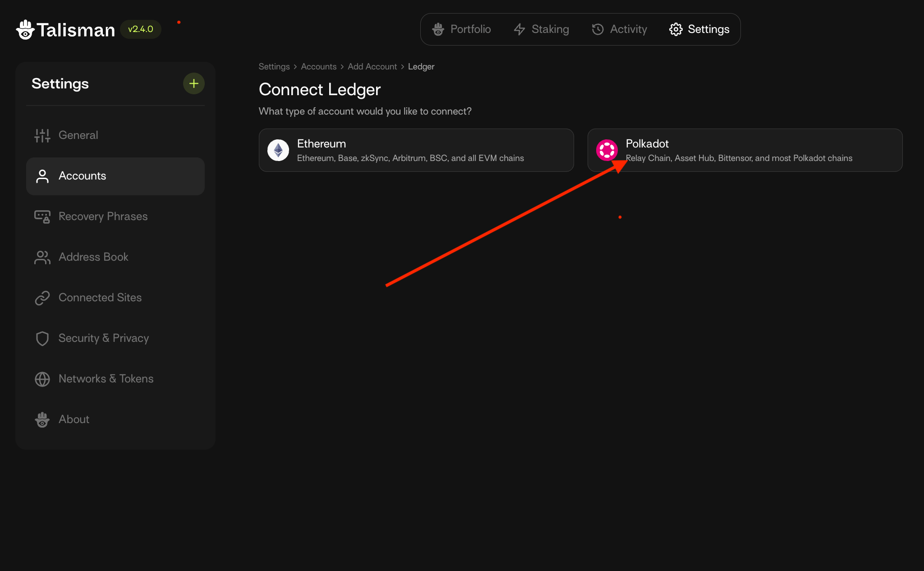Open the About settings page

point(74,419)
